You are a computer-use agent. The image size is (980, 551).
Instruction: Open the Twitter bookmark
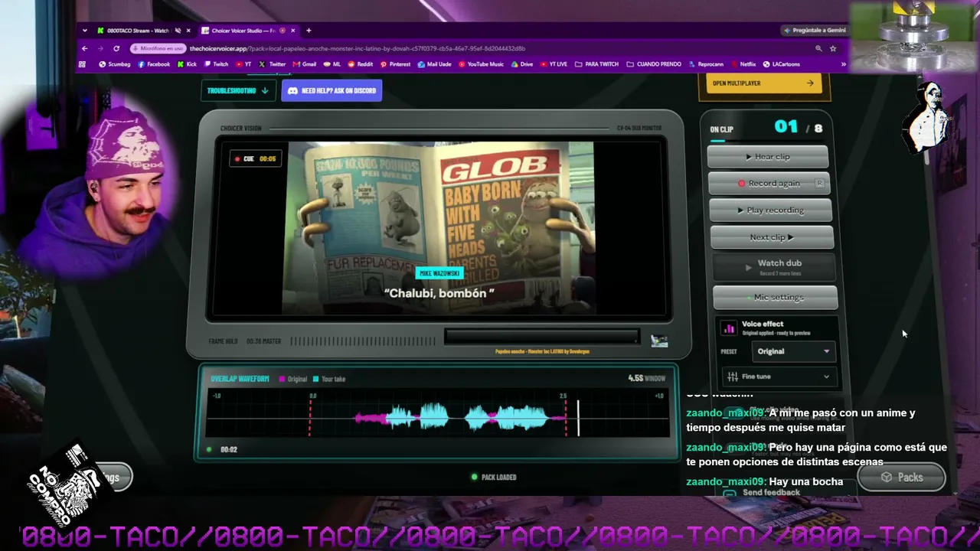(x=273, y=64)
